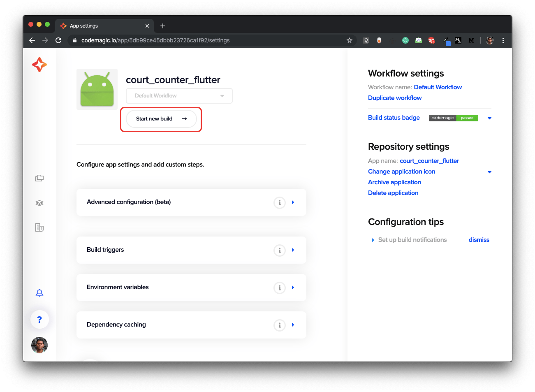Click the Workflow settings heading
The width and height of the screenshot is (535, 392).
[406, 73]
